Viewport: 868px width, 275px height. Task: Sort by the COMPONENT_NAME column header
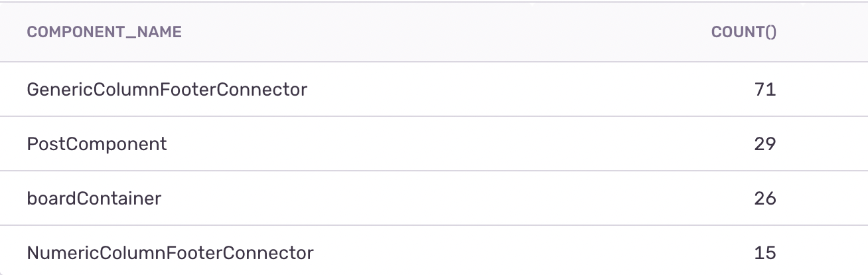(x=104, y=32)
